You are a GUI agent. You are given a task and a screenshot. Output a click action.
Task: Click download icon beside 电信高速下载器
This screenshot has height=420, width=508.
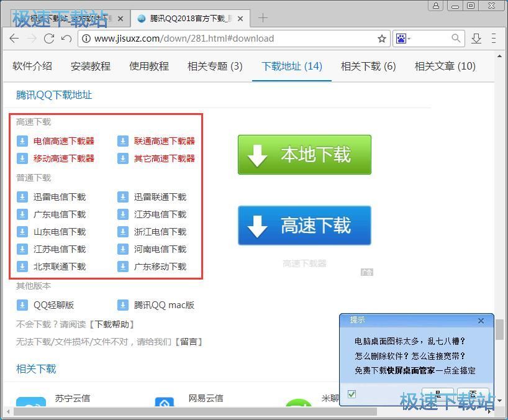(x=22, y=141)
